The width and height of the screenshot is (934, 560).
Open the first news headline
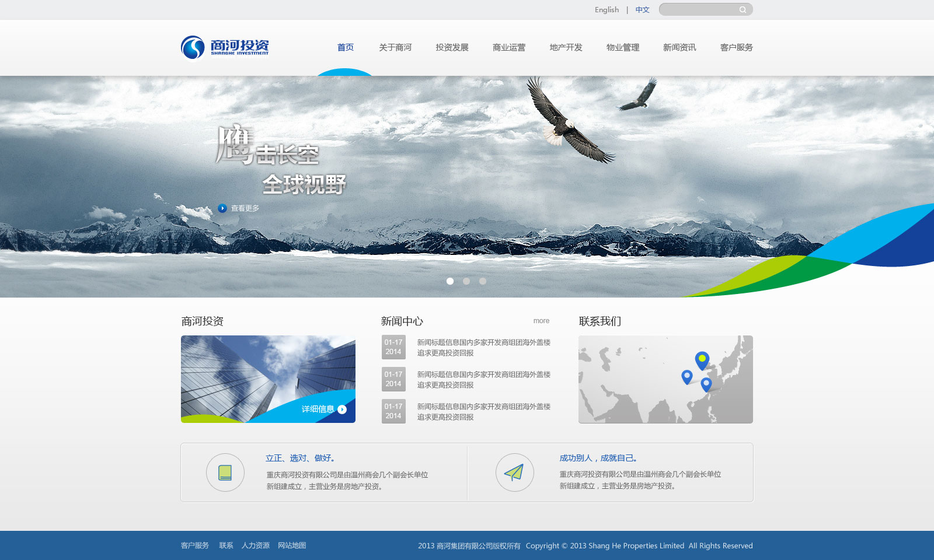click(x=483, y=348)
